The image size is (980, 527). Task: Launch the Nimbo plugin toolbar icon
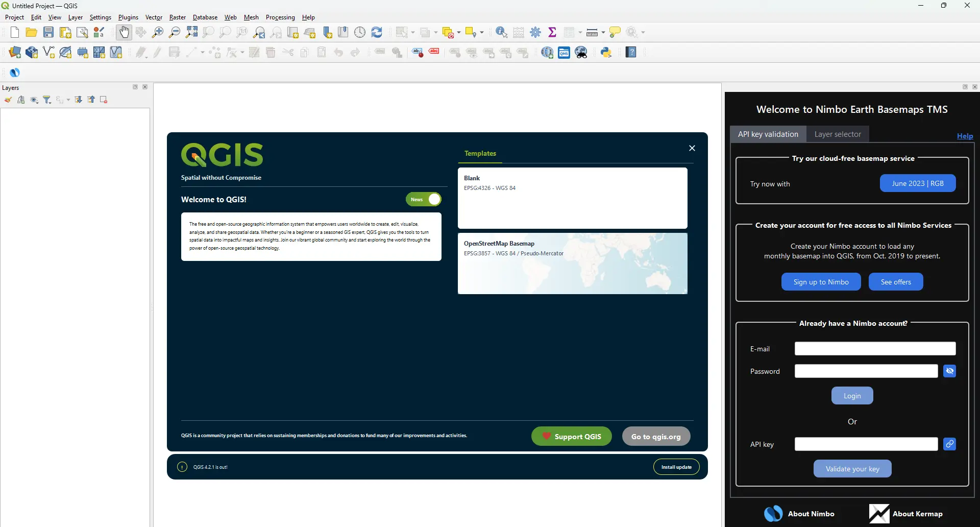(x=15, y=73)
